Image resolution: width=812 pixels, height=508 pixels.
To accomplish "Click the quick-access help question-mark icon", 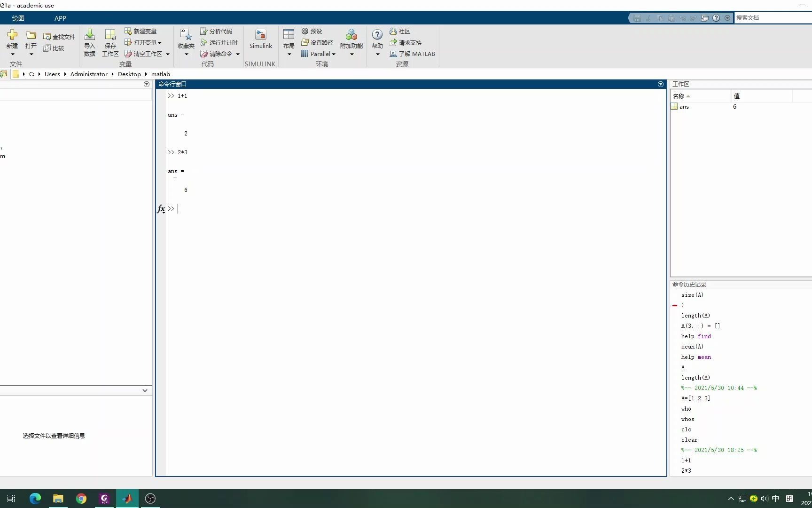I will tap(716, 18).
